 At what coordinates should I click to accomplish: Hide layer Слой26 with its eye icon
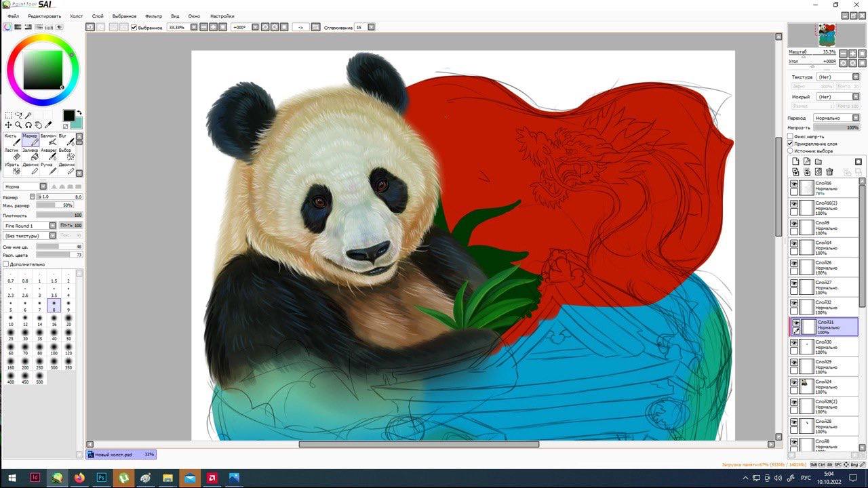point(794,263)
